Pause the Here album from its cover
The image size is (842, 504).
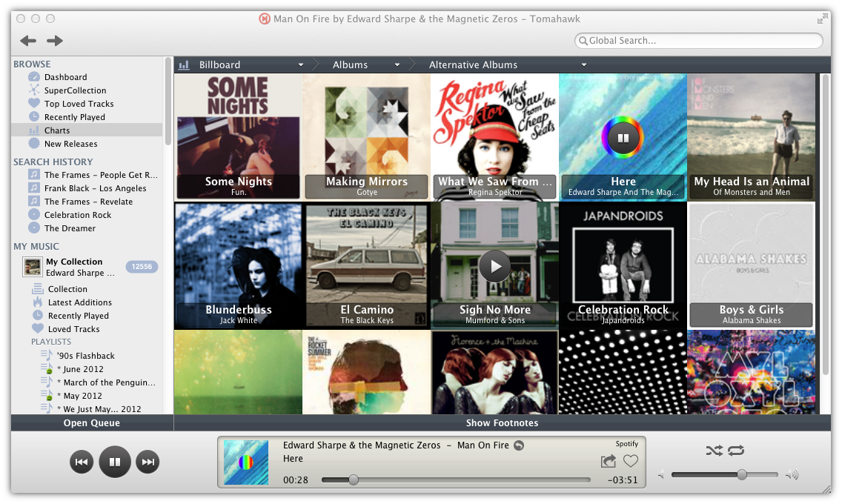[x=623, y=138]
